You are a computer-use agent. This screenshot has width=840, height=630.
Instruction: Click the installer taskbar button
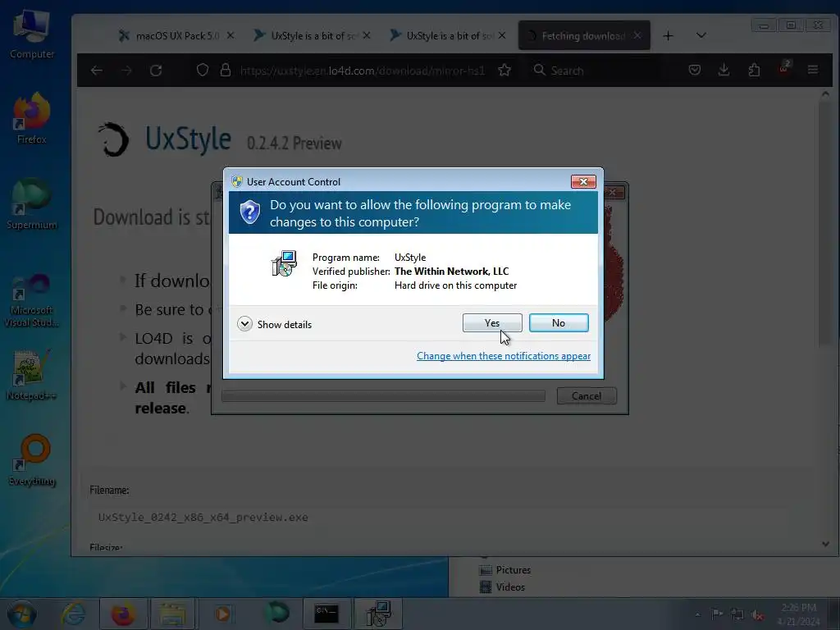(x=378, y=614)
